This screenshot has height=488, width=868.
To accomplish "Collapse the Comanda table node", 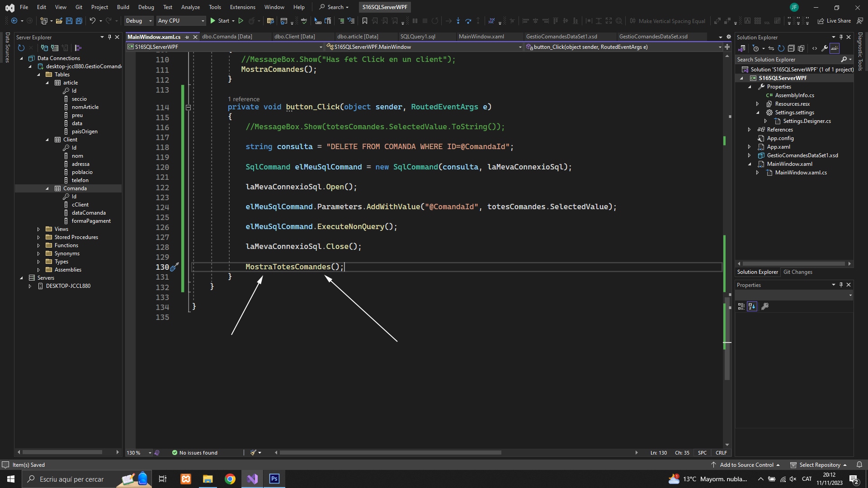I will coord(47,188).
